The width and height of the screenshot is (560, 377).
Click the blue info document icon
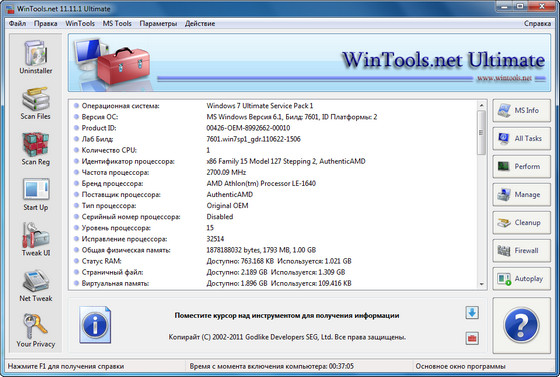point(95,325)
